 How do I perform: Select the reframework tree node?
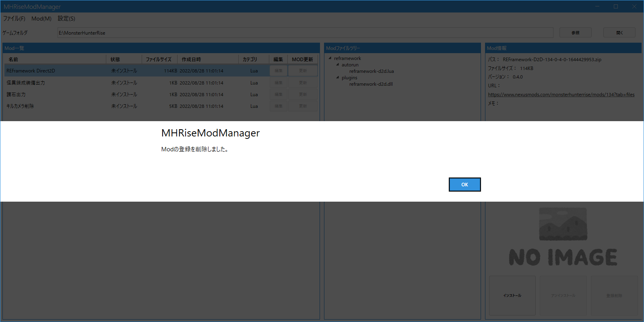coord(347,58)
